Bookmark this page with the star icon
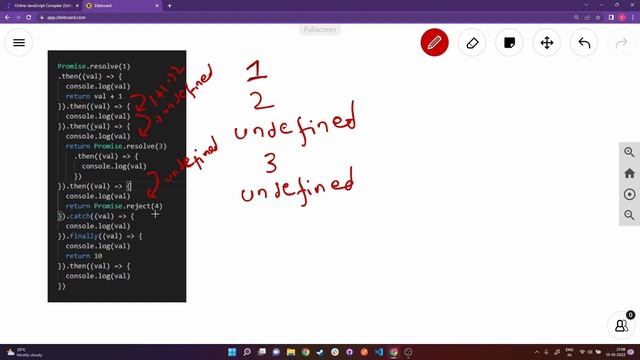 [598, 18]
